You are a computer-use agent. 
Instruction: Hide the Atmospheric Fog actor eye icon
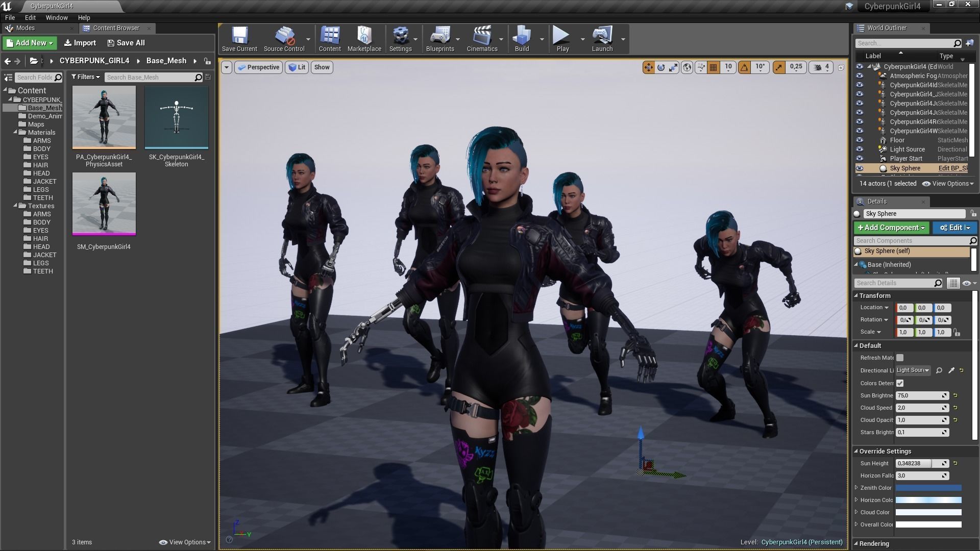click(860, 76)
